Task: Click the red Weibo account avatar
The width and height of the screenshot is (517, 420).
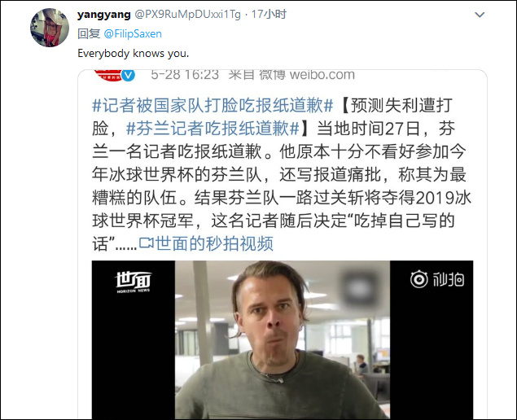Action: coord(107,75)
